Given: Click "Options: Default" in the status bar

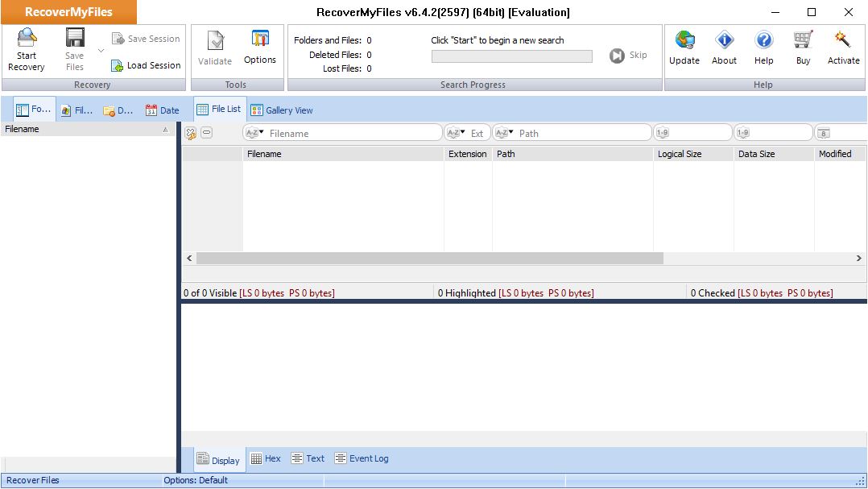Looking at the screenshot, I should [x=196, y=480].
